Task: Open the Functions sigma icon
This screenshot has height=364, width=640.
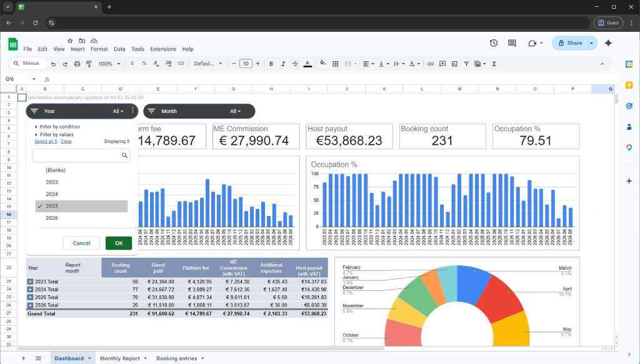Action: (x=494, y=64)
